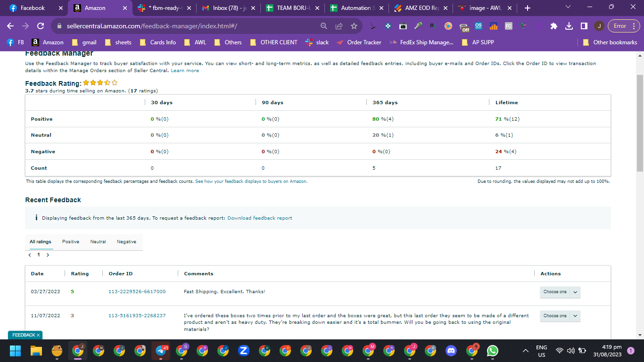Click the zoom magnifier in address bar
The width and height of the screenshot is (644, 362).
tap(324, 26)
